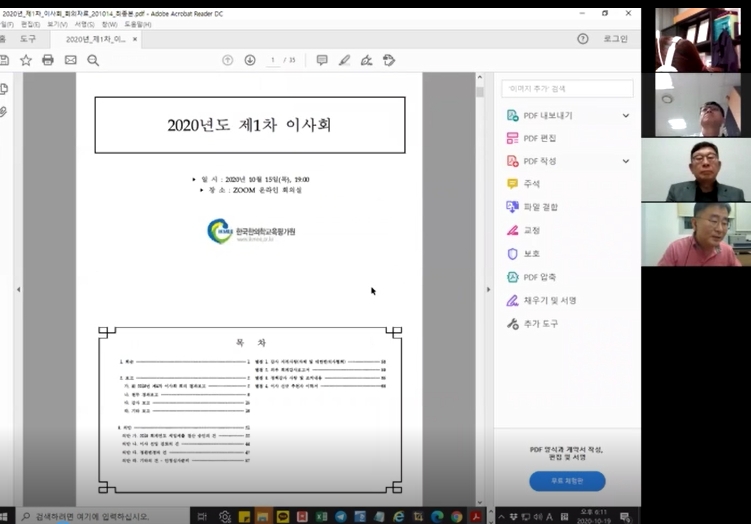The image size is (751, 524).
Task: Open the 보기(V) menu
Action: tap(57, 24)
